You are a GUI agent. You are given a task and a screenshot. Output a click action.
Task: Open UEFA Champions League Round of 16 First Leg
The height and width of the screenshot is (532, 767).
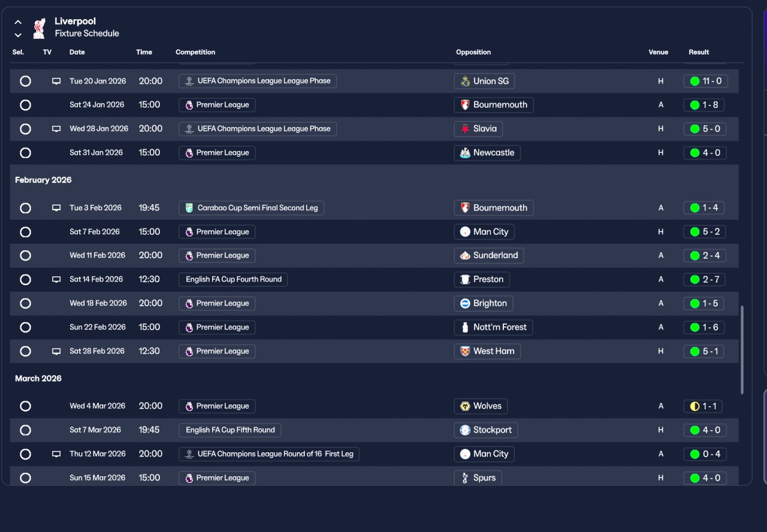point(269,454)
